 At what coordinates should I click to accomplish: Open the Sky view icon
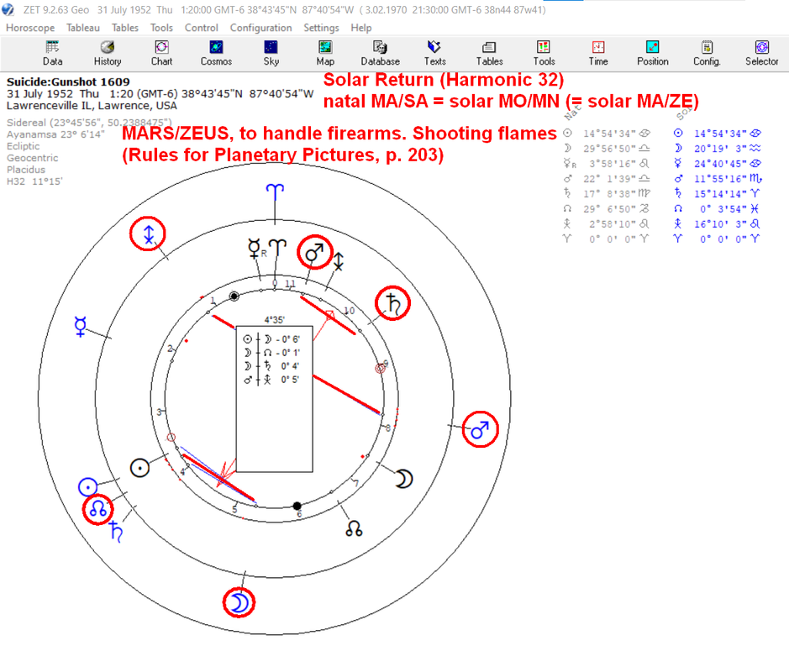(271, 53)
